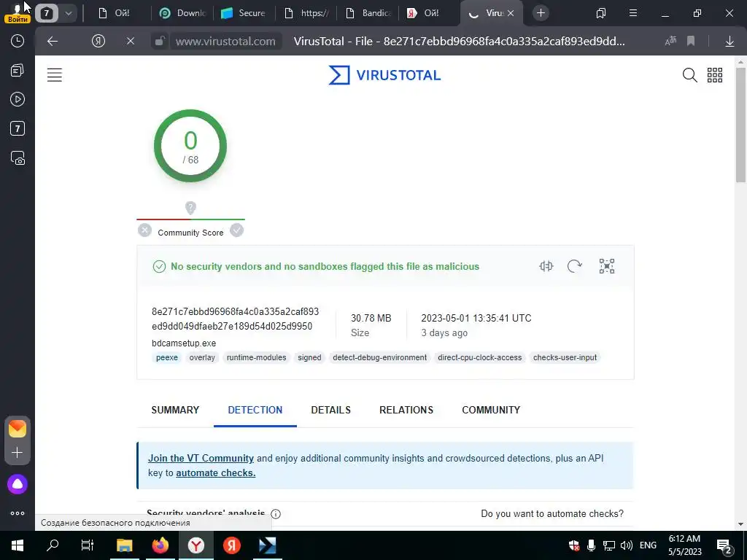Open File Explorer from the taskbar
The width and height of the screenshot is (747, 560).
124,545
